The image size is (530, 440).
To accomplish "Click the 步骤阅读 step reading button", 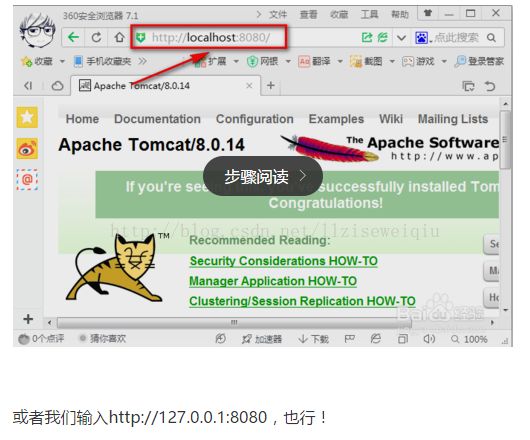I will (263, 176).
